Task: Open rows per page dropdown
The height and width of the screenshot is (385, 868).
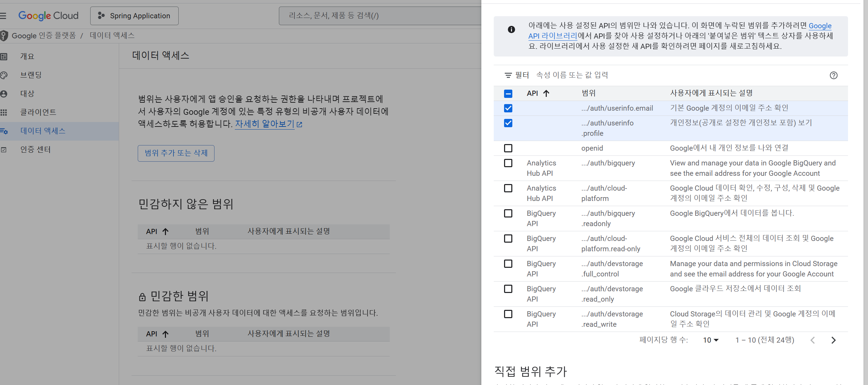Action: 711,340
